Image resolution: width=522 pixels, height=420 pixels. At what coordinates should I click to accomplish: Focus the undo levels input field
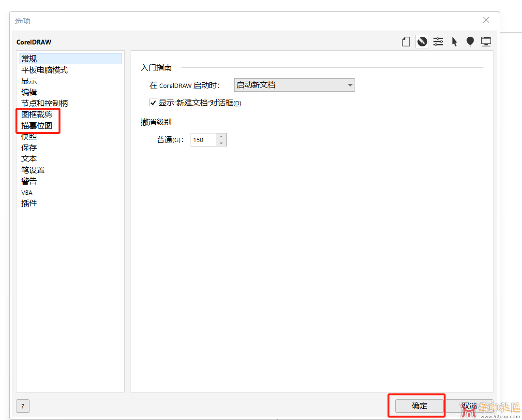[203, 140]
